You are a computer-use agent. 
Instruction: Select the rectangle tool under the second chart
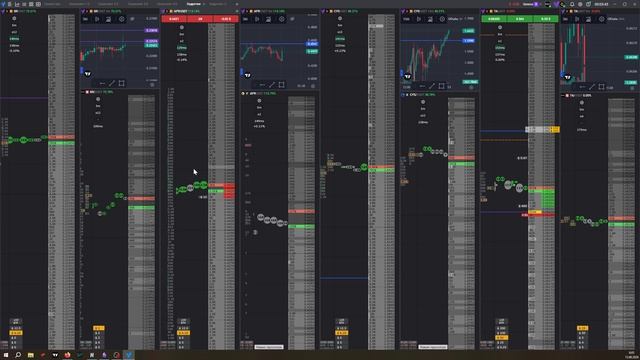(122, 83)
